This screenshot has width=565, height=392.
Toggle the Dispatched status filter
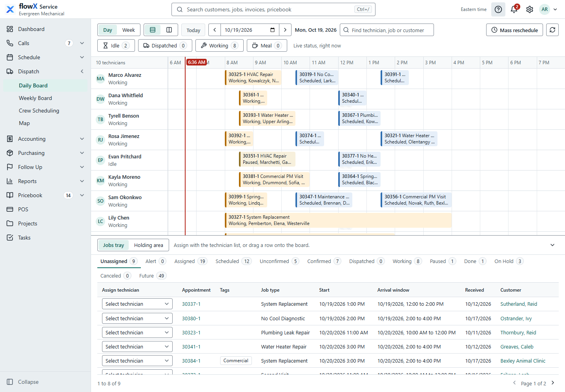(165, 45)
